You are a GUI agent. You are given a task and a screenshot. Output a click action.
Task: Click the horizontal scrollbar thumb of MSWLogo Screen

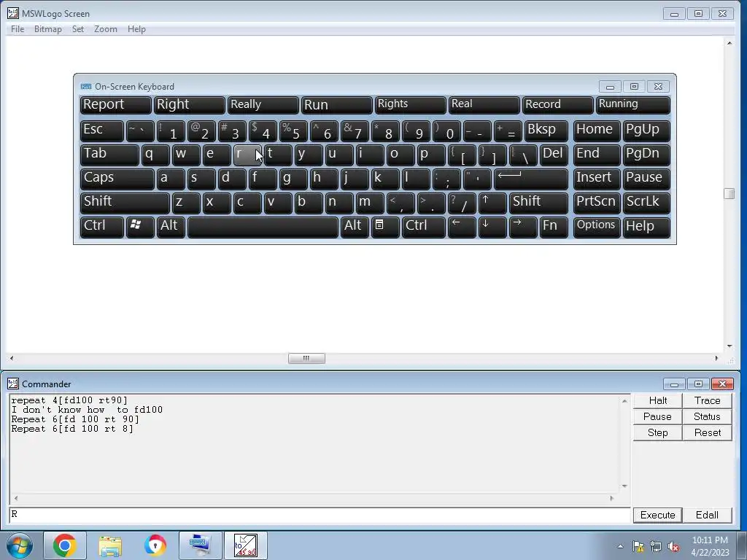[306, 358]
